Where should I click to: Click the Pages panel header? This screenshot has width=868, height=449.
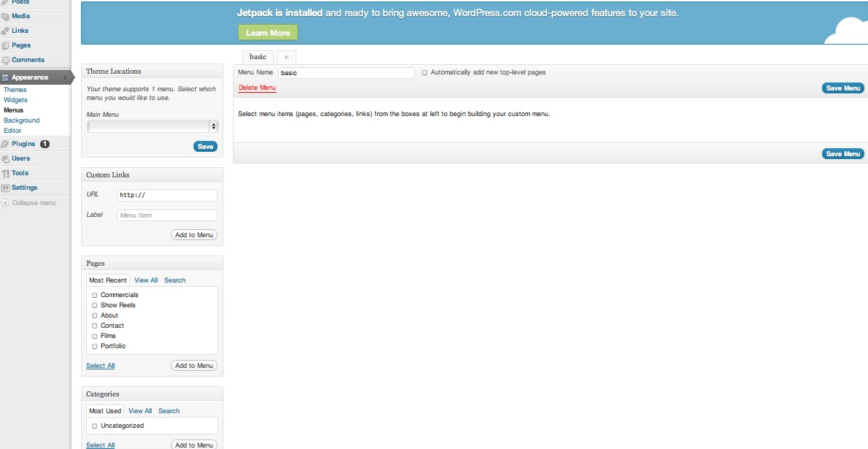tap(153, 264)
